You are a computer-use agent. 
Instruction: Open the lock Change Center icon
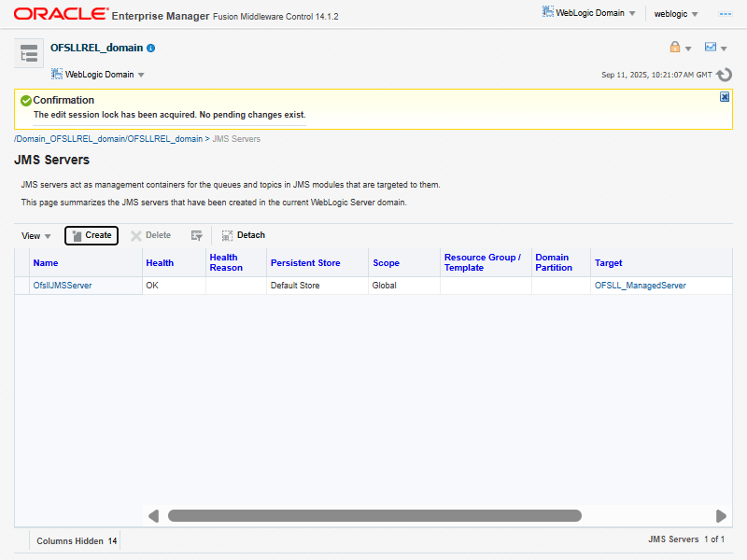click(x=674, y=47)
